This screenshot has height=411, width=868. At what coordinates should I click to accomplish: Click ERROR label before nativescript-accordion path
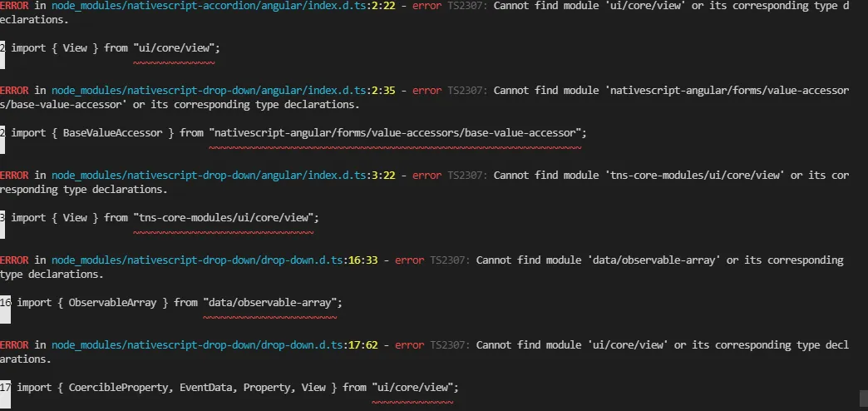(14, 6)
